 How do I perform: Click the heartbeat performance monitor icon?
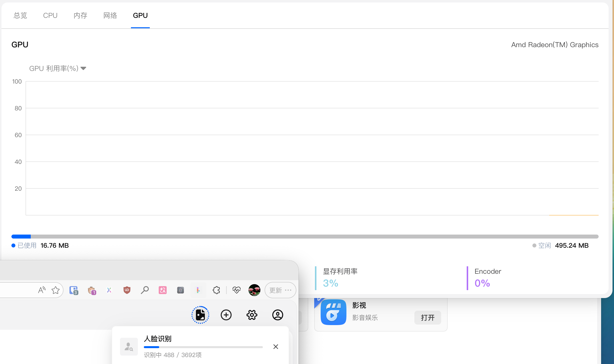(236, 290)
